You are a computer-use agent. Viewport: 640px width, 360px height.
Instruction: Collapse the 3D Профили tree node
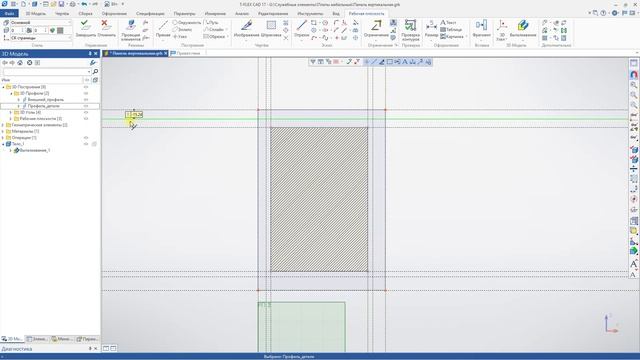point(11,93)
